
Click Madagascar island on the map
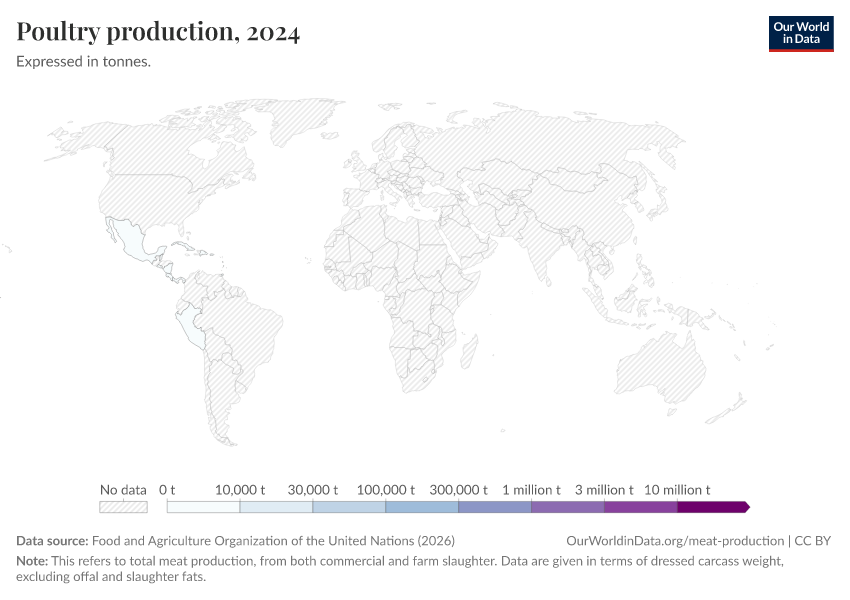467,353
